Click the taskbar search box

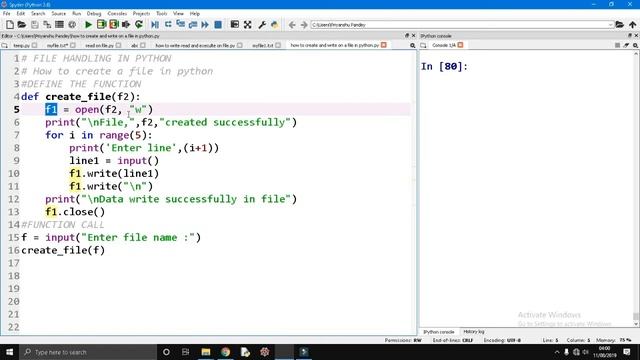click(88, 352)
